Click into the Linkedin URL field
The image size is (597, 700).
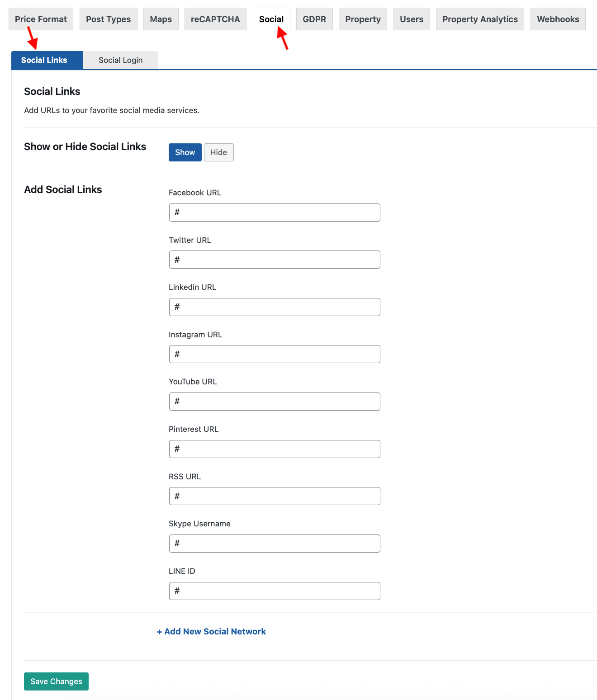(275, 307)
